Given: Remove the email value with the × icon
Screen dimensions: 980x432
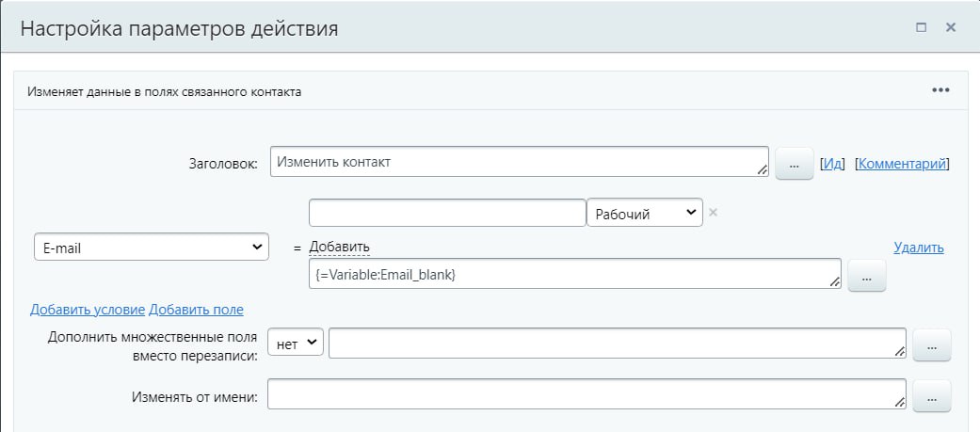Looking at the screenshot, I should pos(713,212).
